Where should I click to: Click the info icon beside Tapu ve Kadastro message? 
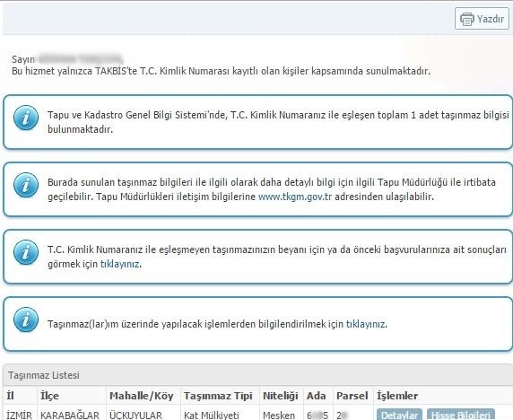[x=26, y=118]
